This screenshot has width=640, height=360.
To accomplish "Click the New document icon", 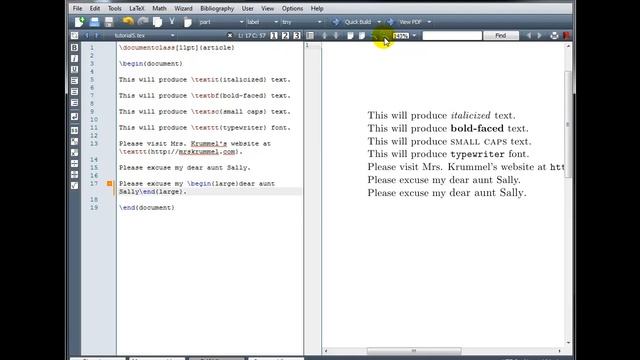I will tap(79, 22).
